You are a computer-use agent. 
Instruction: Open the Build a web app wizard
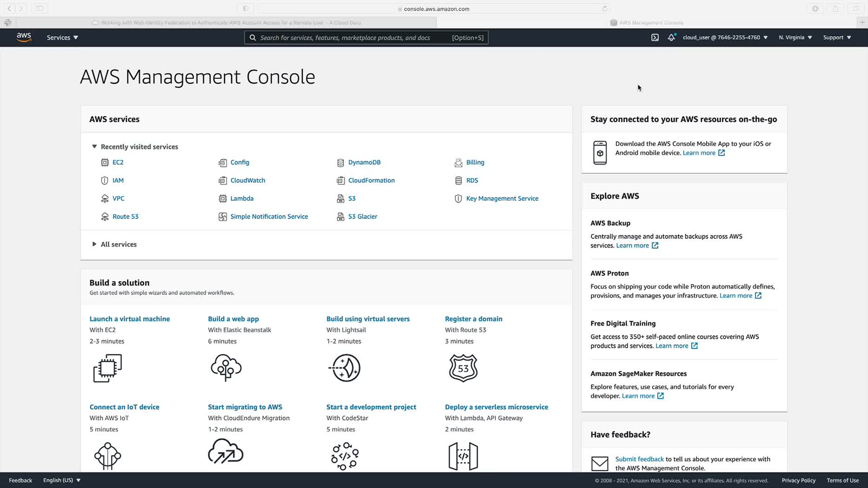(234, 319)
